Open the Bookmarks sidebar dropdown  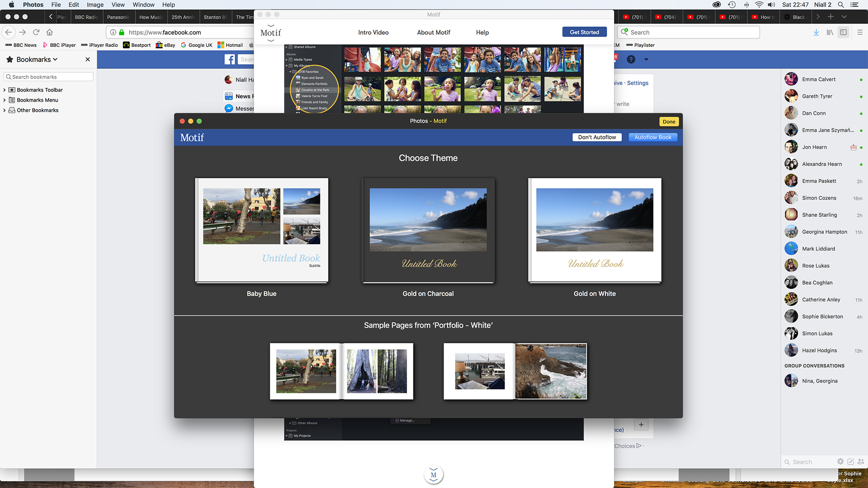(x=37, y=59)
